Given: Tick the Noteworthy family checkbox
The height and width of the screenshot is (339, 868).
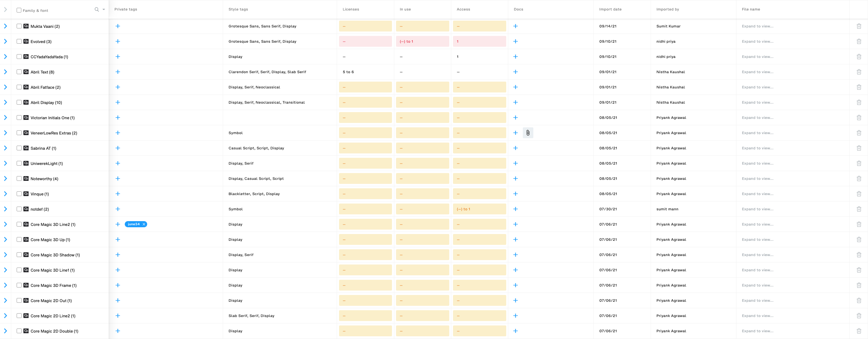Looking at the screenshot, I should tap(19, 178).
